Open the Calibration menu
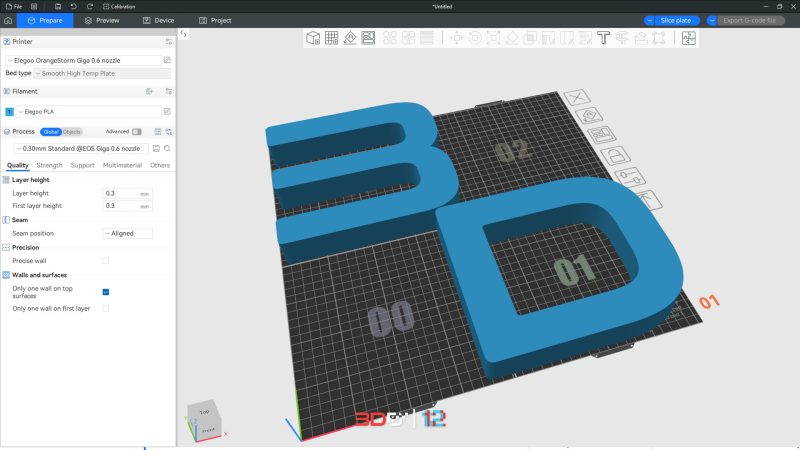 (120, 6)
